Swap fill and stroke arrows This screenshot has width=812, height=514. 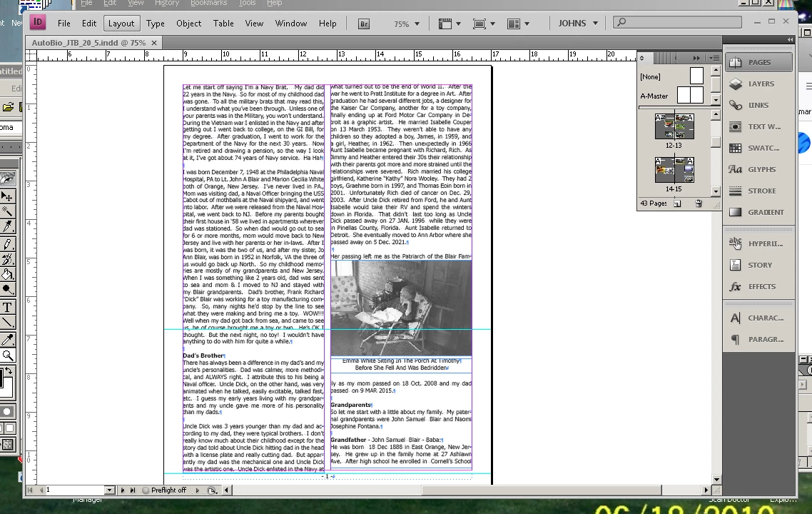9,371
